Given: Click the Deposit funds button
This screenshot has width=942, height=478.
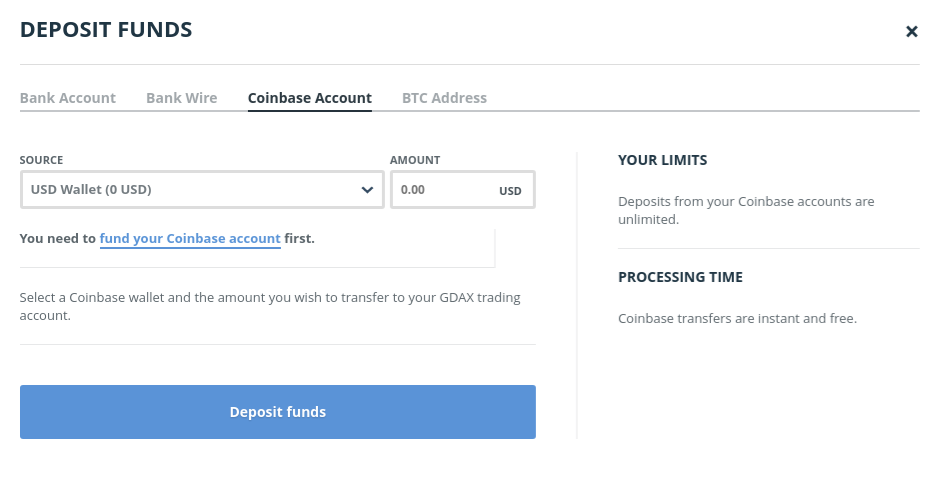Looking at the screenshot, I should pos(278,412).
